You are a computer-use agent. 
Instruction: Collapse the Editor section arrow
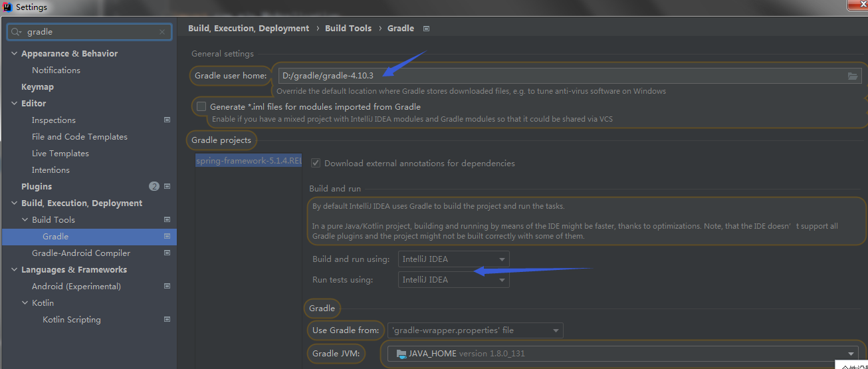point(15,103)
